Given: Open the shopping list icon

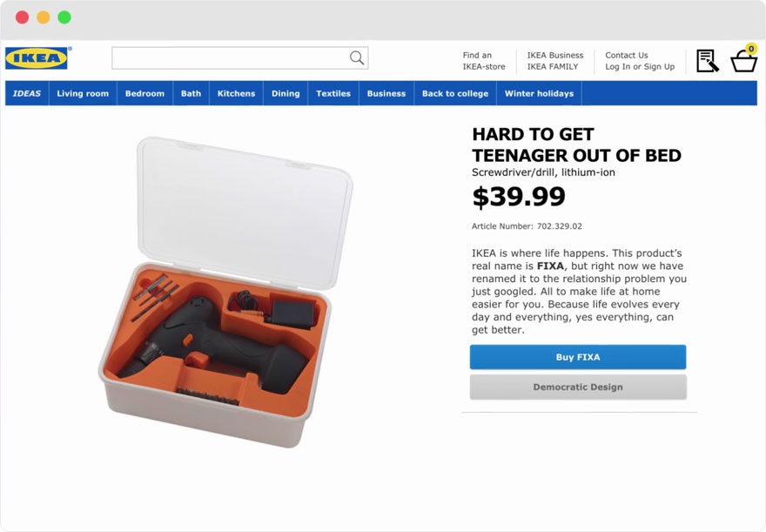Looking at the screenshot, I should coord(707,61).
